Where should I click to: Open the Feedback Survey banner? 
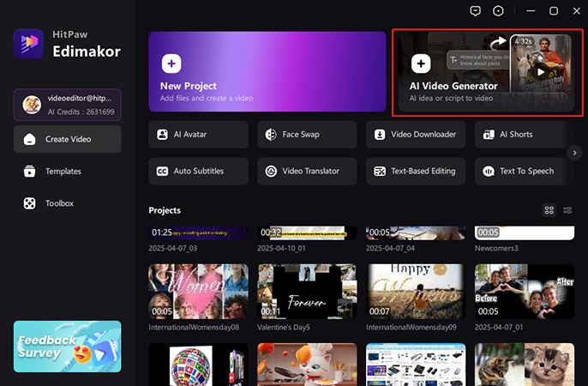pos(68,347)
